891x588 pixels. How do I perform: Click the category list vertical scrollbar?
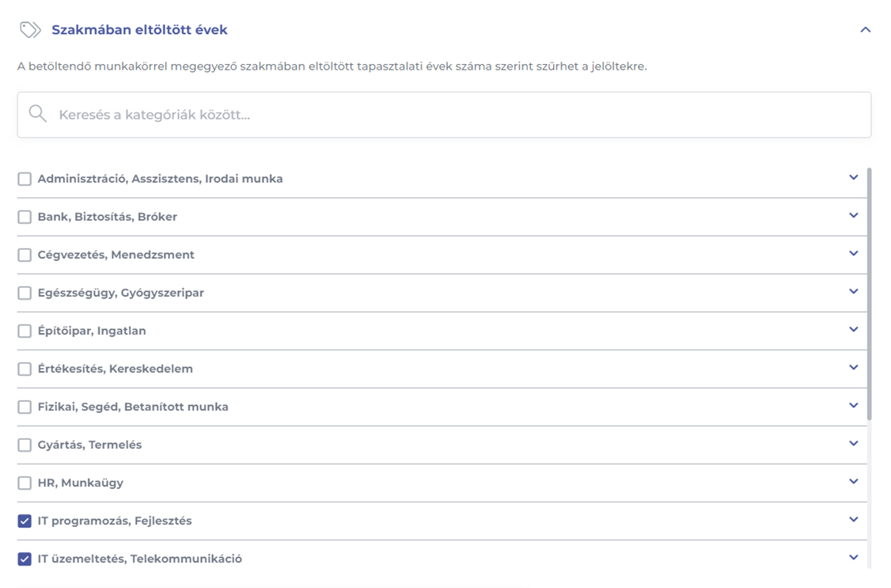coord(870,293)
